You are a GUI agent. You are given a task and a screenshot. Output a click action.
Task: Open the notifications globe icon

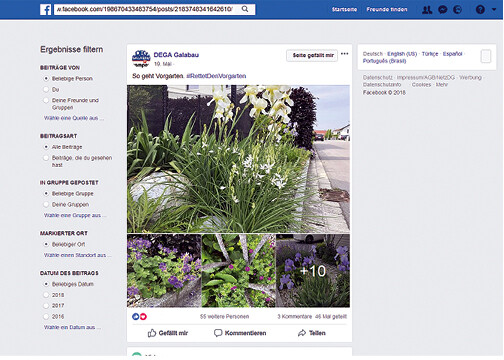coord(458,10)
